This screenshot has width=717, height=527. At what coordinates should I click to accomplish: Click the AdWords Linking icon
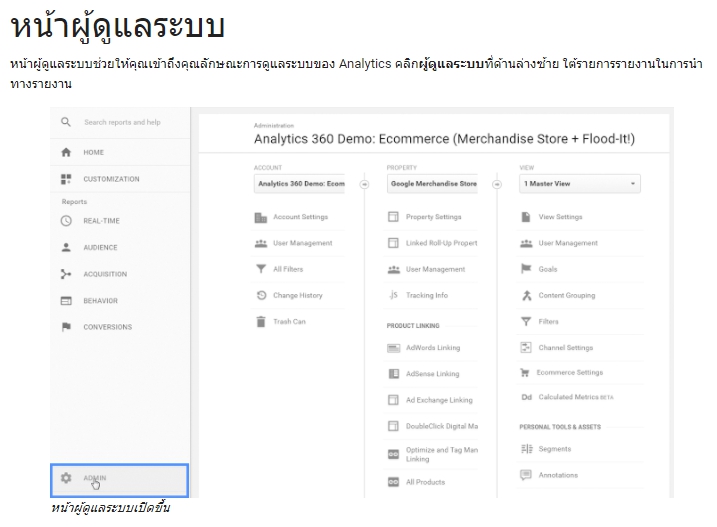tap(393, 348)
